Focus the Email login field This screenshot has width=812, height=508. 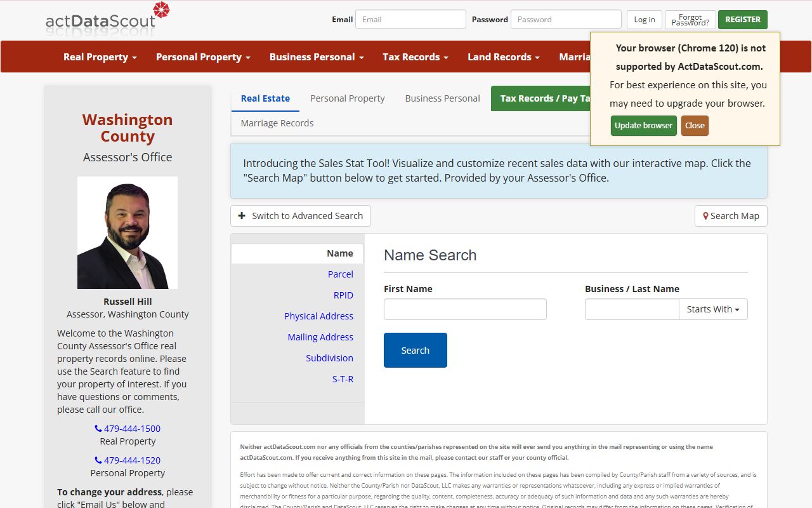click(x=410, y=19)
